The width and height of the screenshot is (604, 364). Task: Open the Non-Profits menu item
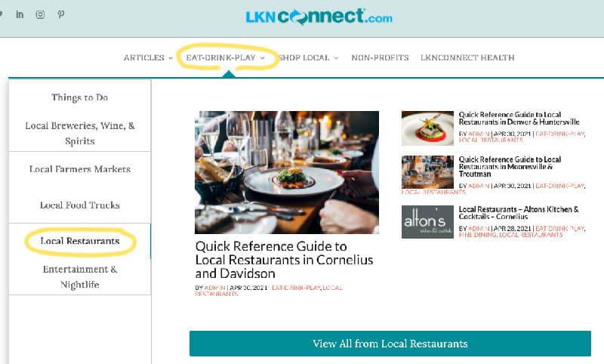click(380, 58)
